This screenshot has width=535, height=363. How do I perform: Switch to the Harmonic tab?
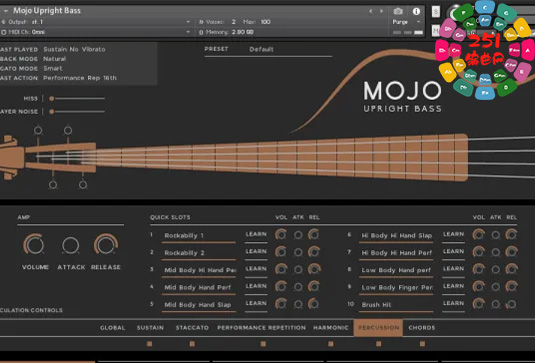[x=331, y=328]
